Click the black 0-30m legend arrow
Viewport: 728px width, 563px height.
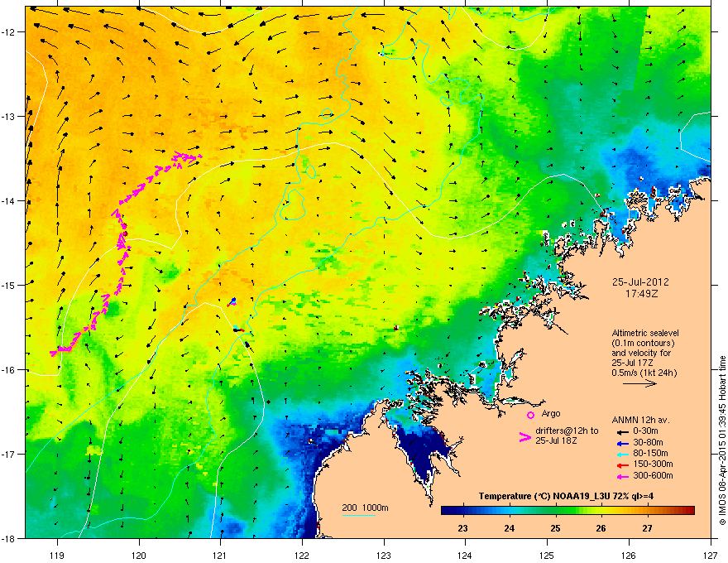[622, 432]
